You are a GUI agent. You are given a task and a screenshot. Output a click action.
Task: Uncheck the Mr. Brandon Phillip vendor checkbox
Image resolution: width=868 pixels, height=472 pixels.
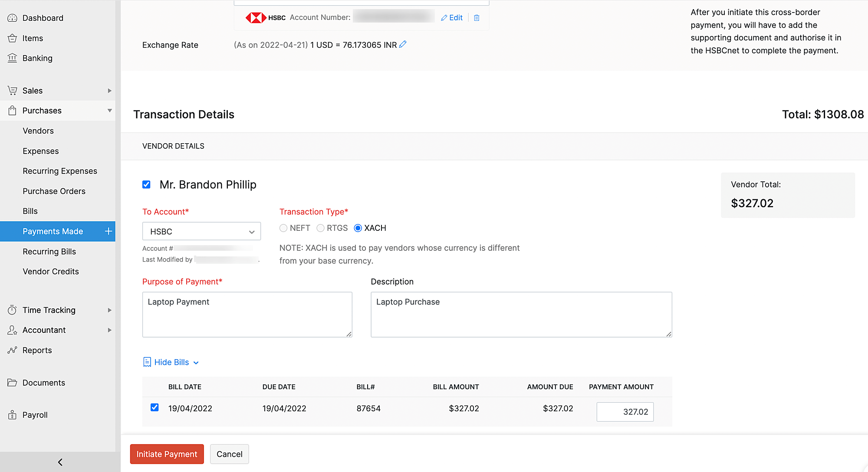click(x=146, y=185)
